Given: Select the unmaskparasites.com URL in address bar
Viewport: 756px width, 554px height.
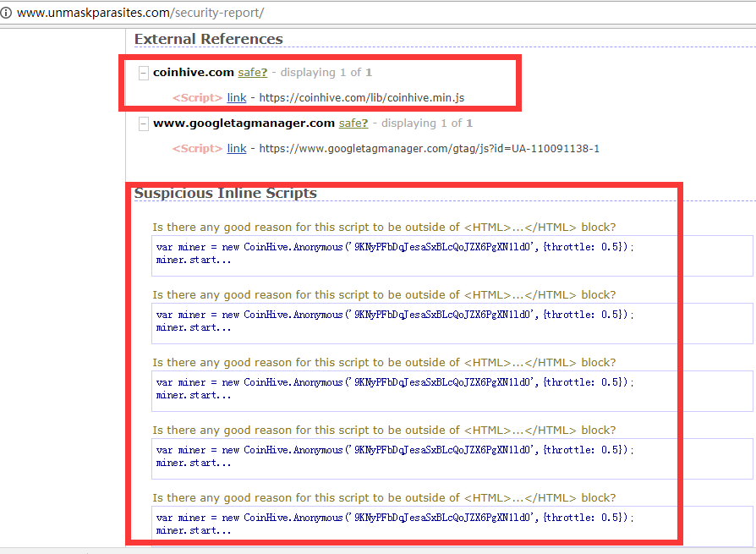Looking at the screenshot, I should 140,13.
